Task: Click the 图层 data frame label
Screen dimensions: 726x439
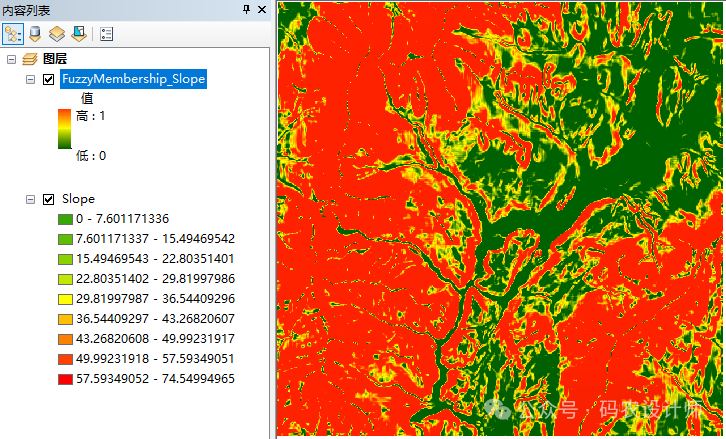Action: click(55, 59)
